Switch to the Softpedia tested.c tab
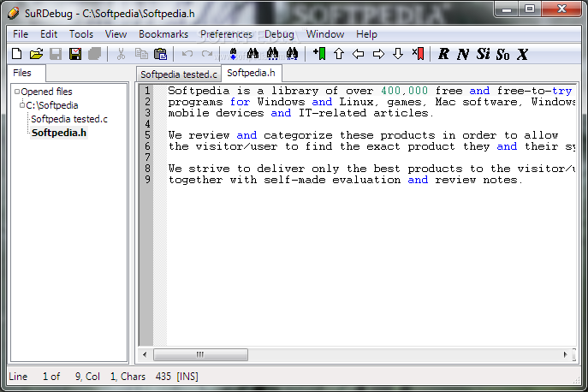 pos(179,74)
